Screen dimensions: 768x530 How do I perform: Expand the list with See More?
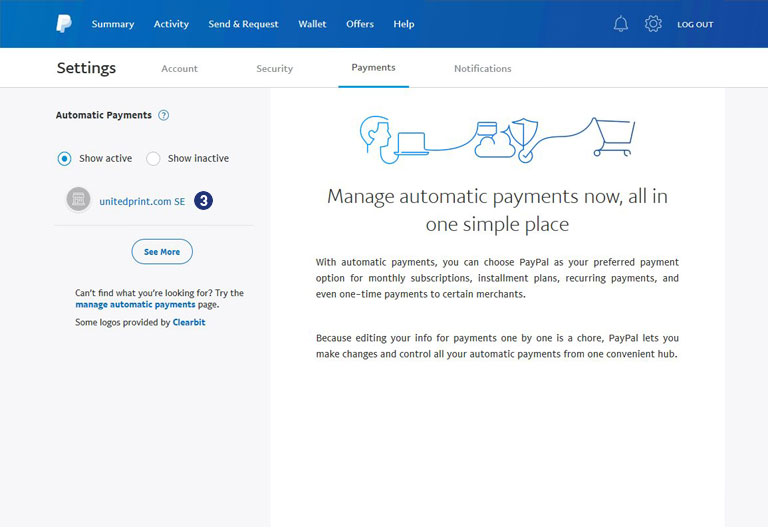[162, 252]
